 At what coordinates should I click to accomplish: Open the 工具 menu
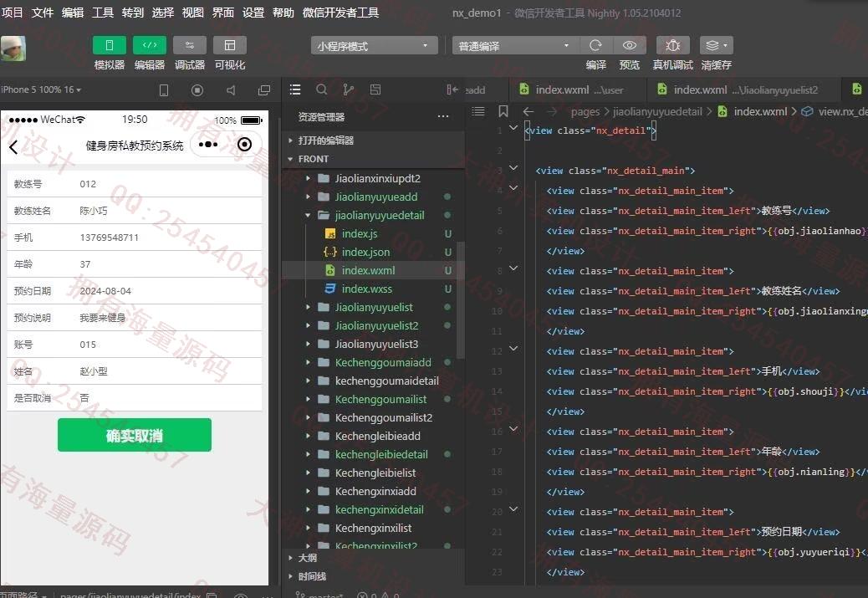pyautogui.click(x=102, y=13)
